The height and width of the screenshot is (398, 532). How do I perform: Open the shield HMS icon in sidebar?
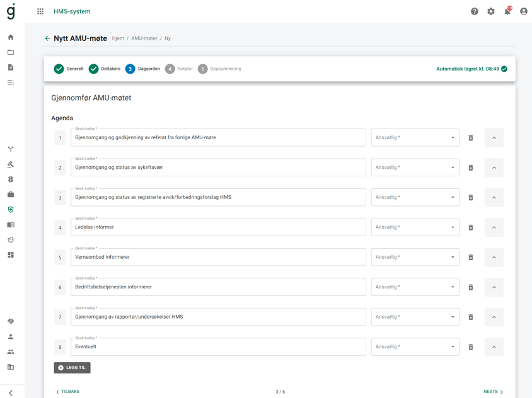[x=11, y=210]
